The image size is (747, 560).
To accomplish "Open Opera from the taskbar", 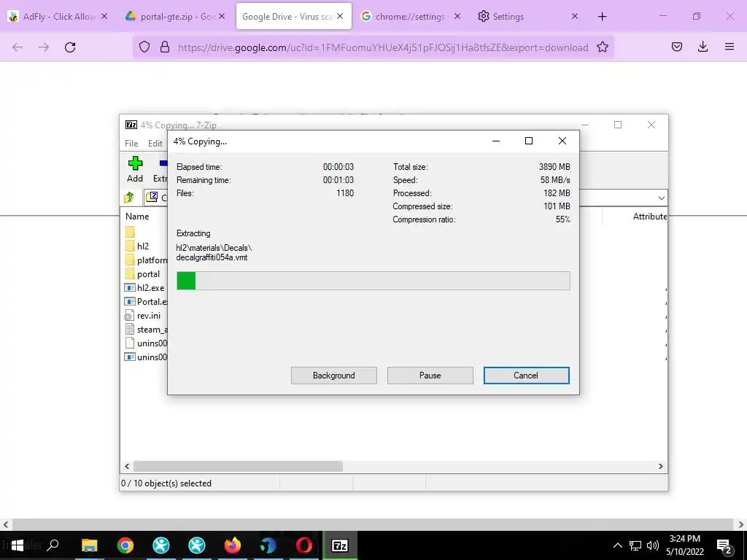I will [304, 545].
